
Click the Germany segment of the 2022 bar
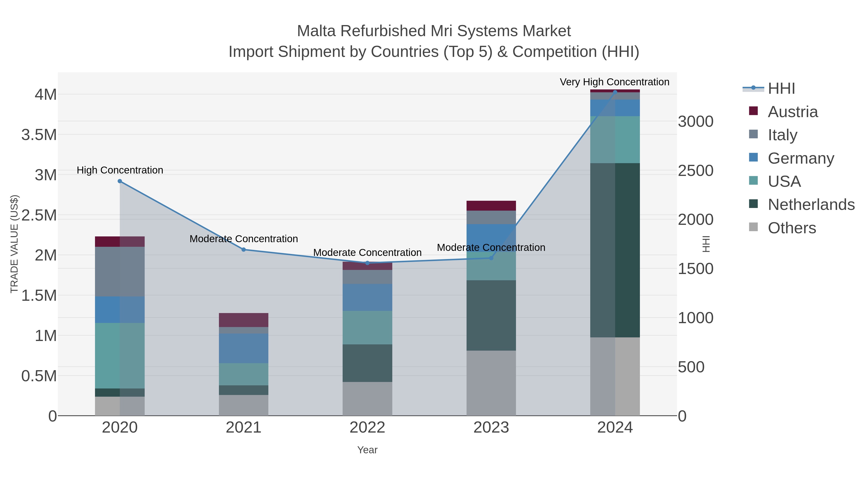tap(367, 297)
